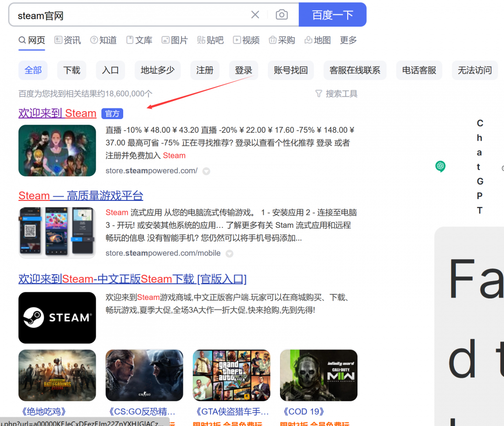The width and height of the screenshot is (504, 426).
Task: Choose the 地址多少 filter chip
Action: [158, 70]
